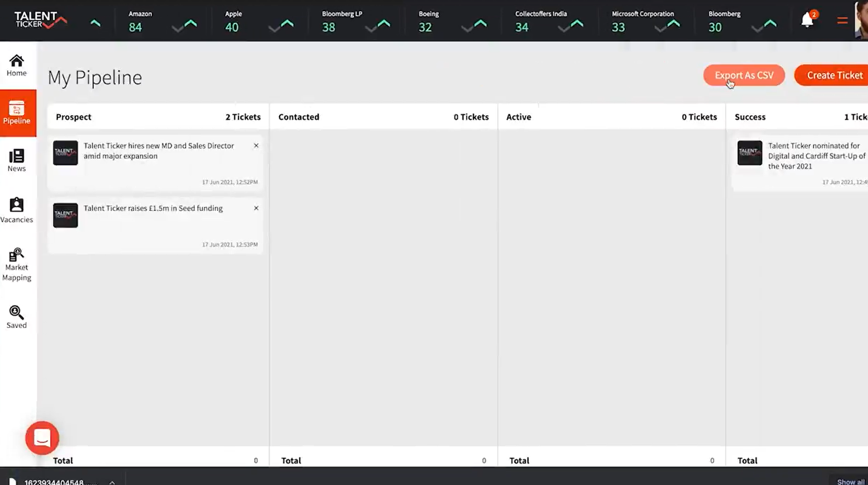This screenshot has height=485, width=868.
Task: Open the Intercom chat bubble
Action: tap(42, 437)
